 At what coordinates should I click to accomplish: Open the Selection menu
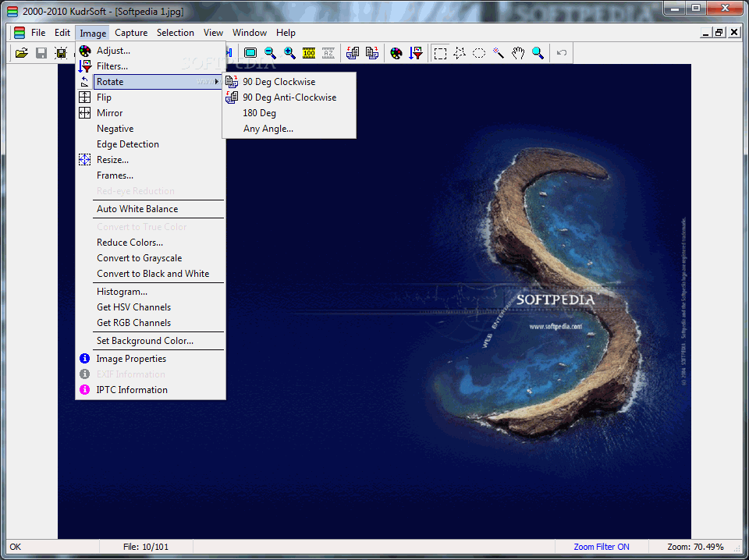pyautogui.click(x=176, y=33)
